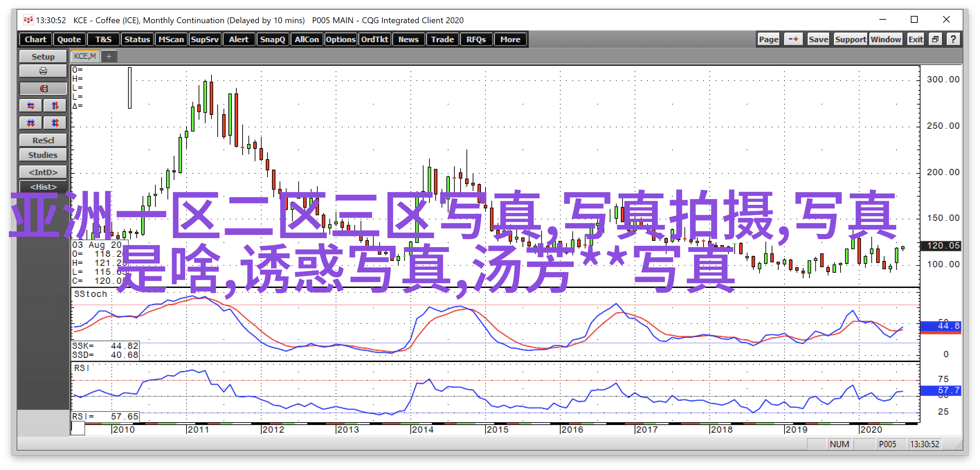
Task: Click the 2015 label on time axis
Action: click(497, 430)
